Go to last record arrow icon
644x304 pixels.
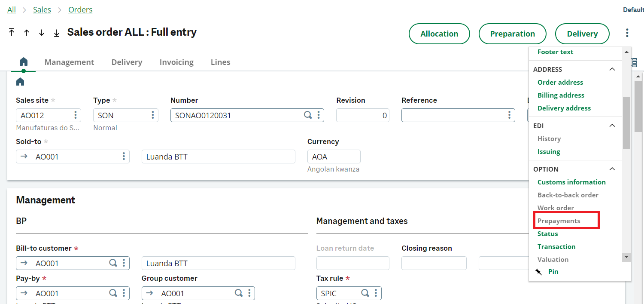pyautogui.click(x=57, y=33)
